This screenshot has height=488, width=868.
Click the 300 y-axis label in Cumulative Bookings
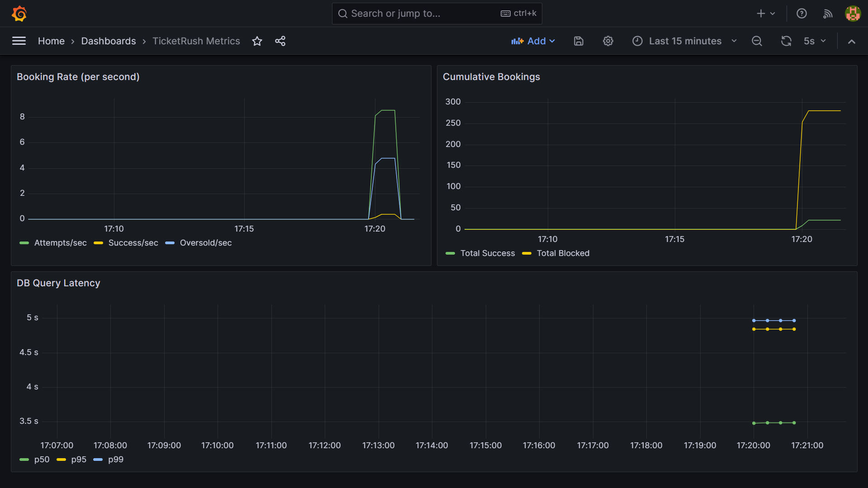click(x=453, y=102)
